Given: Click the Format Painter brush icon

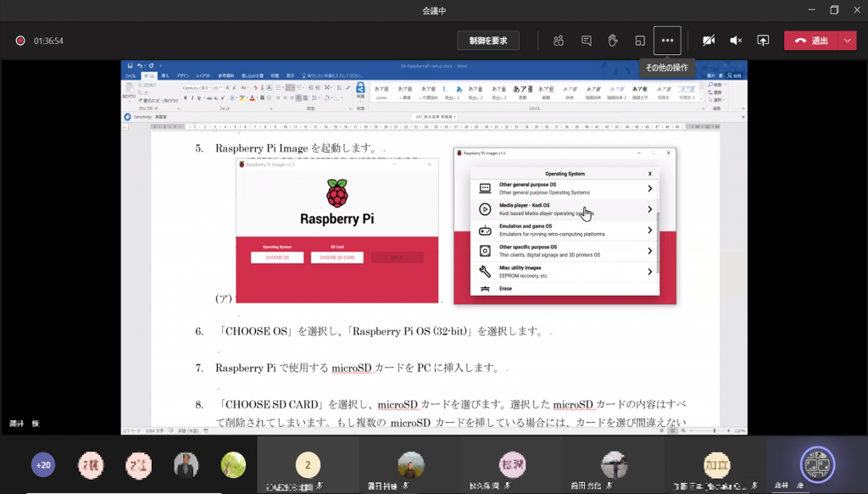Looking at the screenshot, I should coord(140,101).
